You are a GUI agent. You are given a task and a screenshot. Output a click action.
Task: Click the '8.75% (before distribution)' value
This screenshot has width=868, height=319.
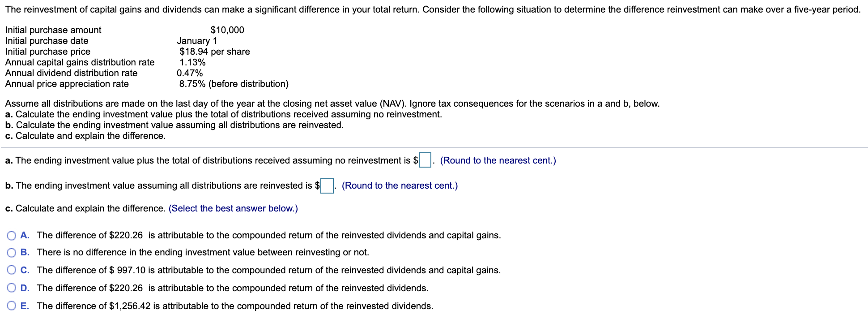click(234, 84)
